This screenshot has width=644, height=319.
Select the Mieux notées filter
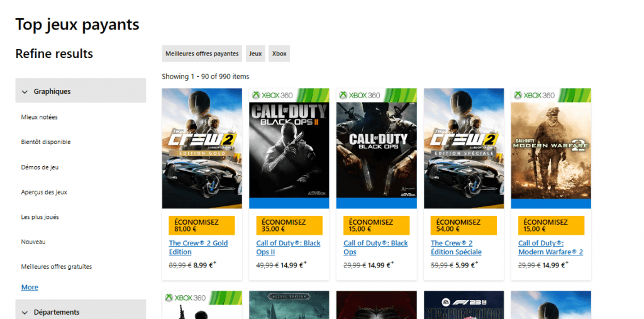tap(40, 117)
